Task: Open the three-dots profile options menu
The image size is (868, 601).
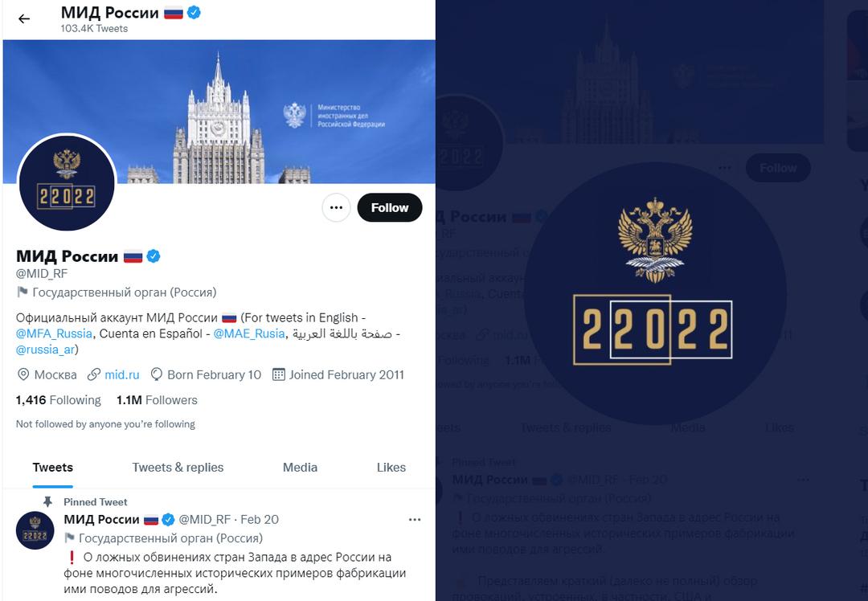Action: tap(336, 207)
